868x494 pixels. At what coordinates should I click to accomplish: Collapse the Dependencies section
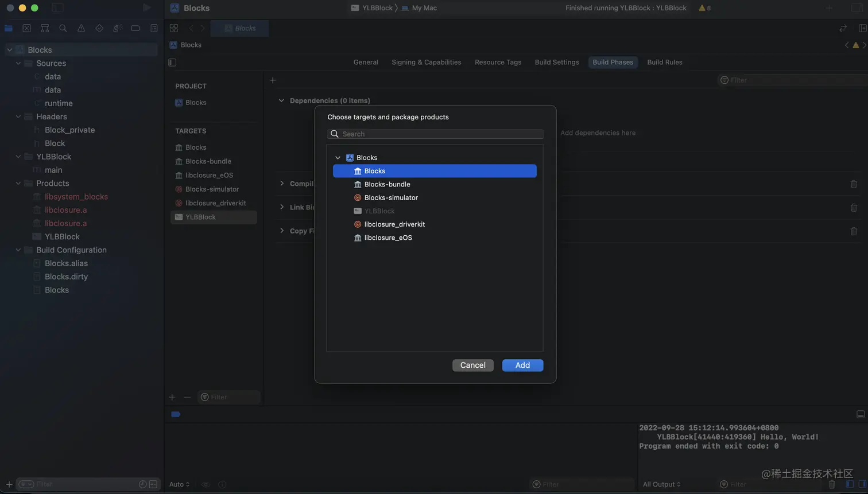pyautogui.click(x=281, y=101)
